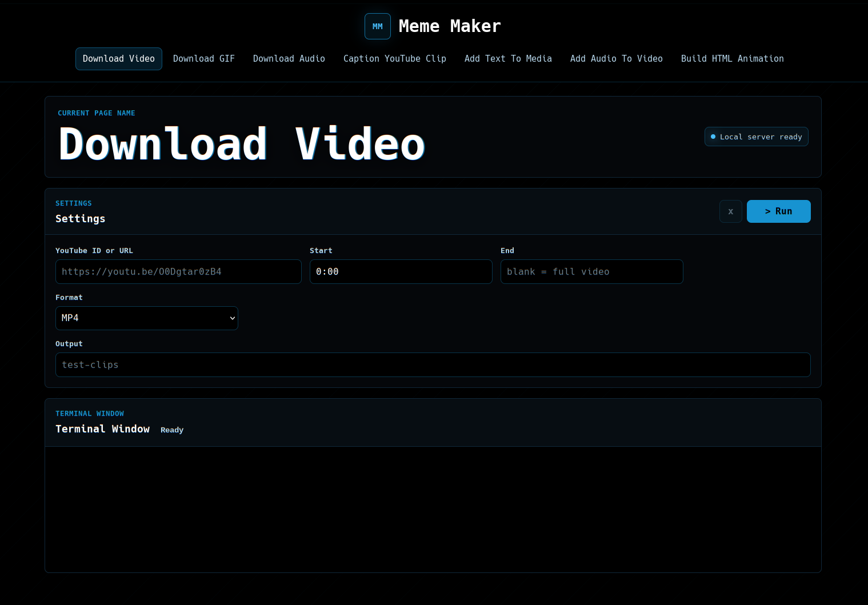Click the Run button

(x=779, y=211)
